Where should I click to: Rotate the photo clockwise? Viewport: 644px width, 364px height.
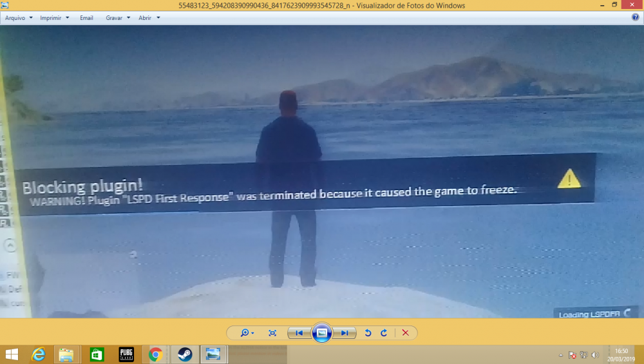tap(384, 333)
